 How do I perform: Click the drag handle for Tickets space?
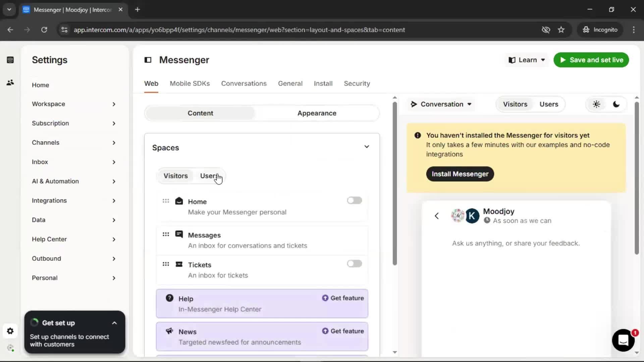pos(166,264)
